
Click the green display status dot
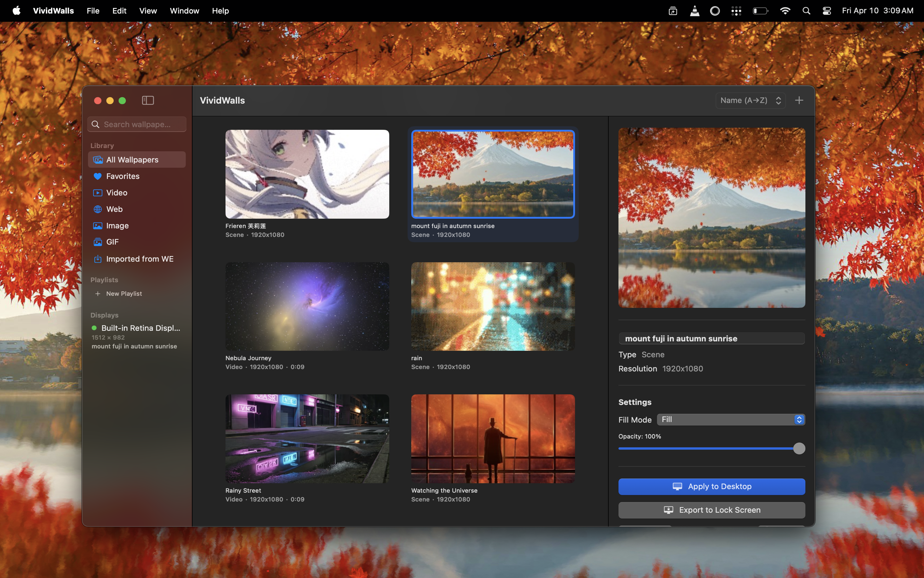coord(94,328)
